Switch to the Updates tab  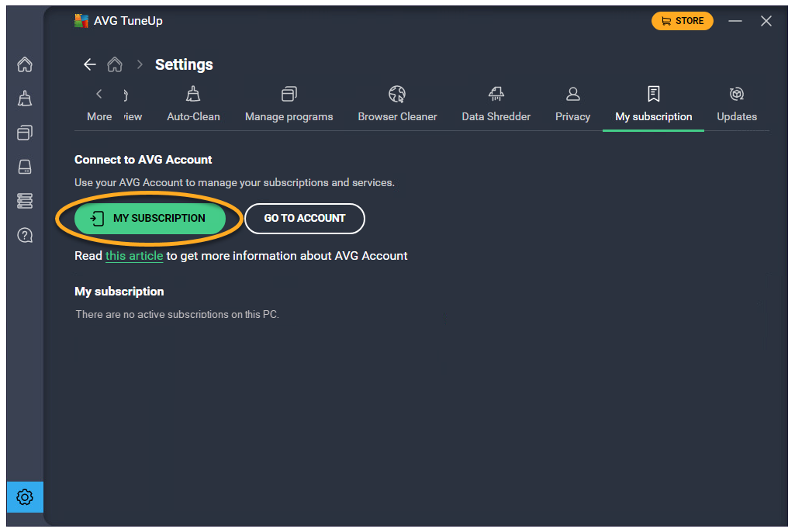pos(736,105)
